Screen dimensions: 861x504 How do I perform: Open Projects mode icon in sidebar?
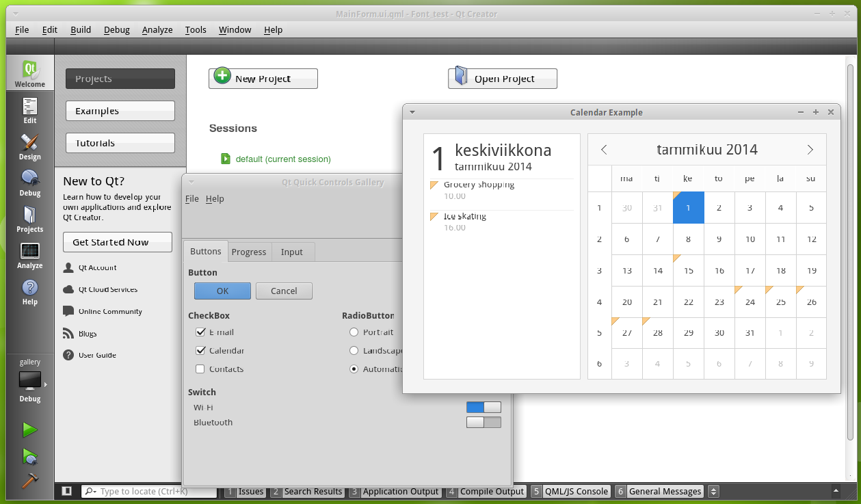click(x=30, y=215)
